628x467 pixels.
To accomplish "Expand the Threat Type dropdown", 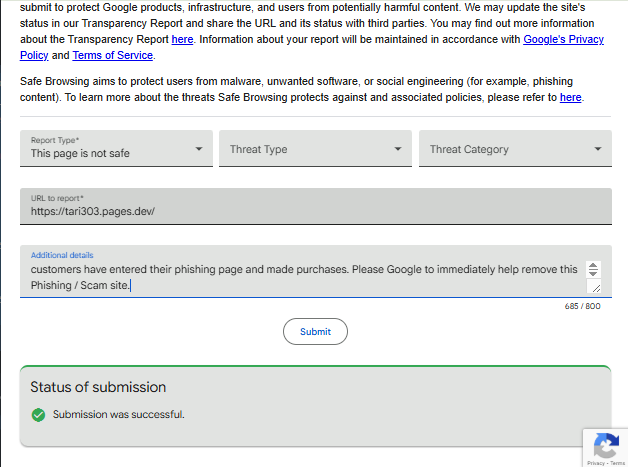I will click(x=314, y=149).
